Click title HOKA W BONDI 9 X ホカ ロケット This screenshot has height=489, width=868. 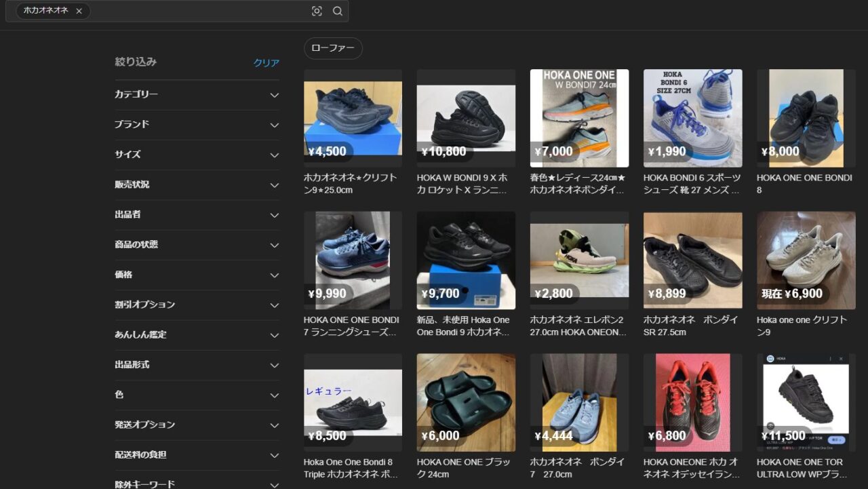point(462,184)
